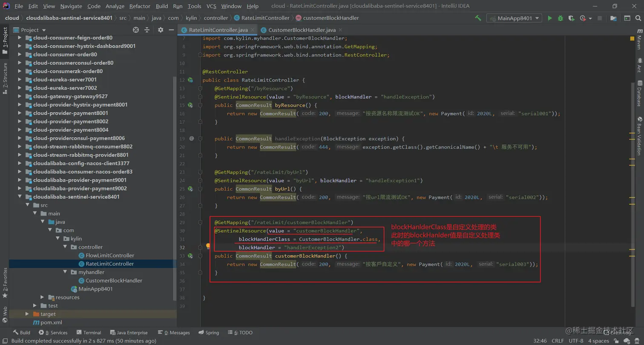Viewport: 644px width, 345px height.
Task: Close the RateLimitController.java tab
Action: pos(252,30)
